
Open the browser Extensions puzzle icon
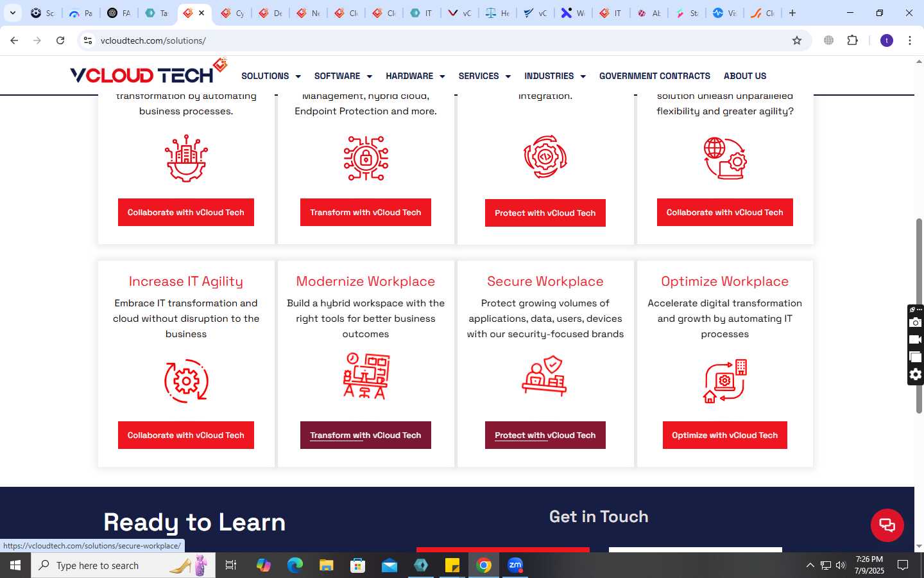point(852,40)
